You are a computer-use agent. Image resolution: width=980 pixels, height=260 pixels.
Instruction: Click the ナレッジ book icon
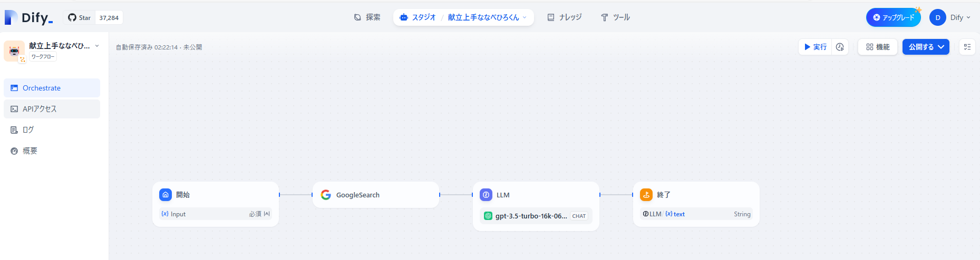551,17
